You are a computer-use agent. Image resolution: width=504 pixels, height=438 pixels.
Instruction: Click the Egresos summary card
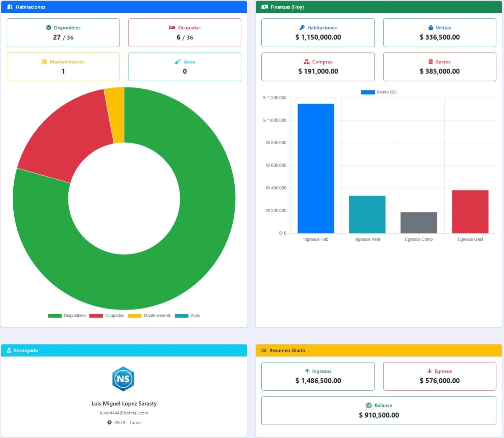pos(439,376)
